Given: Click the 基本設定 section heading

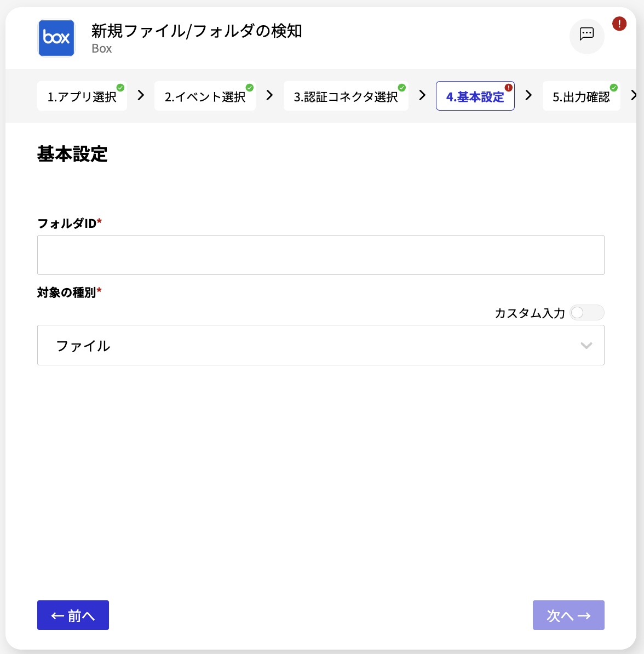Looking at the screenshot, I should coord(72,154).
